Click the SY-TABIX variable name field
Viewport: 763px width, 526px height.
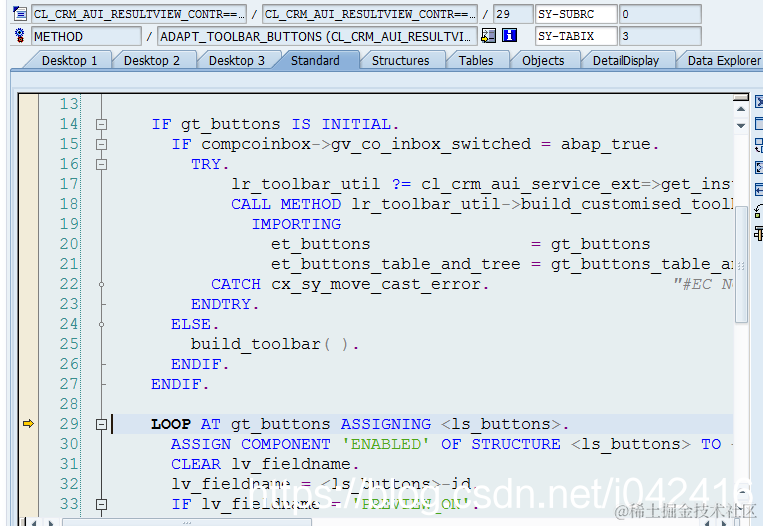pyautogui.click(x=576, y=36)
